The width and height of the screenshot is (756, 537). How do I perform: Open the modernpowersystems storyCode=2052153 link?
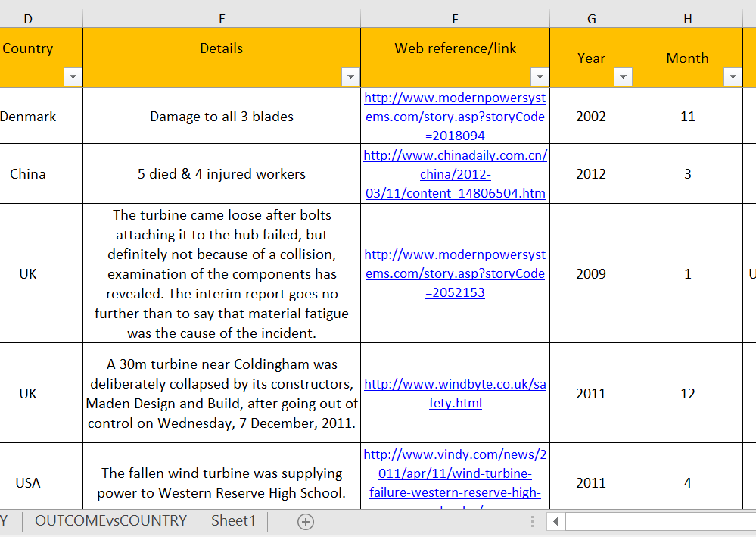(455, 273)
